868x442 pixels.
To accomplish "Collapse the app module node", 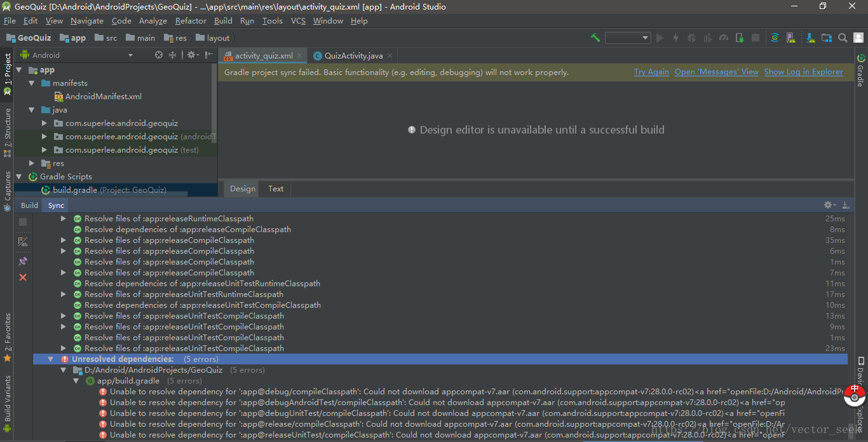I will tap(18, 70).
